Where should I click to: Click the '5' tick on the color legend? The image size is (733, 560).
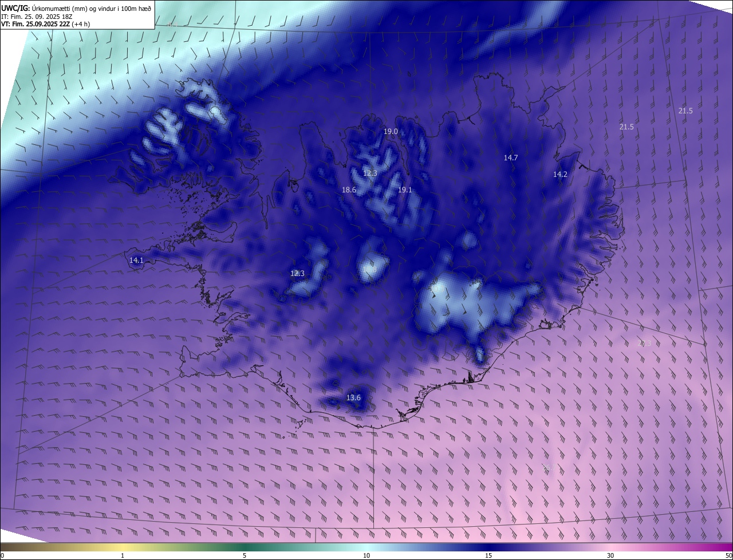tap(245, 555)
